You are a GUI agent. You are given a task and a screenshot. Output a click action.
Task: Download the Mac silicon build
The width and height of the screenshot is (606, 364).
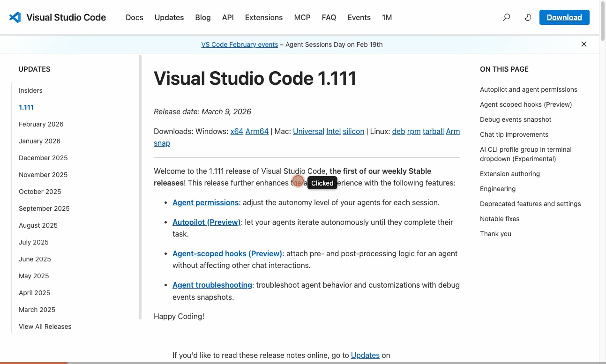[353, 131]
